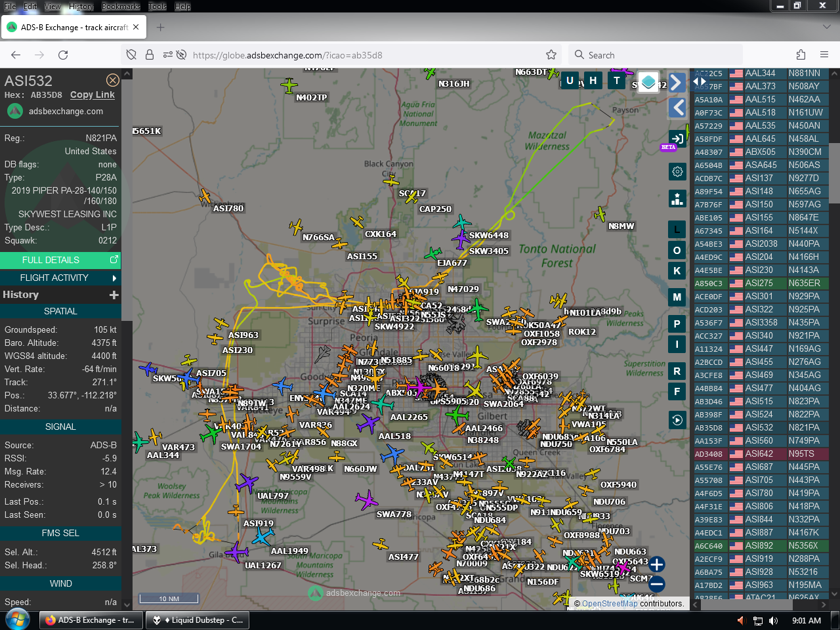The width and height of the screenshot is (840, 630).
Task: Click the address bar URL field
Action: (x=341, y=55)
